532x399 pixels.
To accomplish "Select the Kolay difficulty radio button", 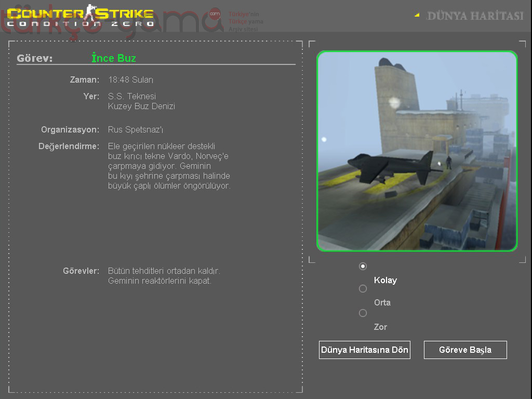I will click(x=363, y=267).
